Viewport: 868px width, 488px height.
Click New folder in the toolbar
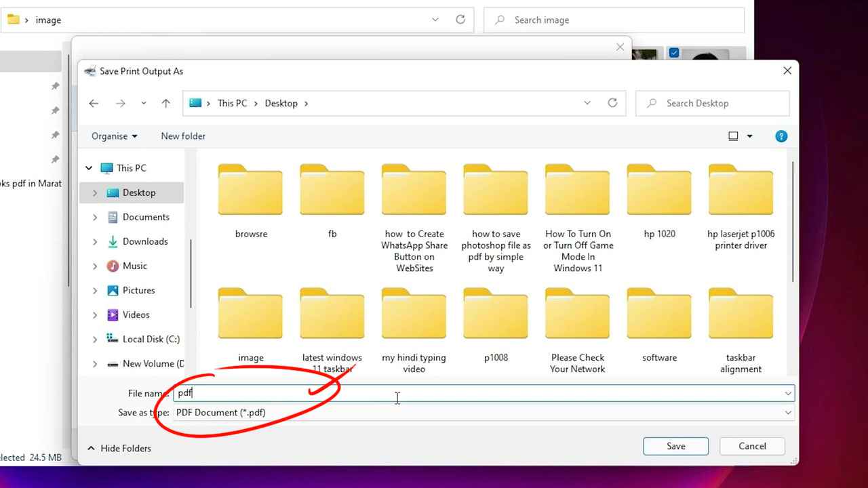183,136
